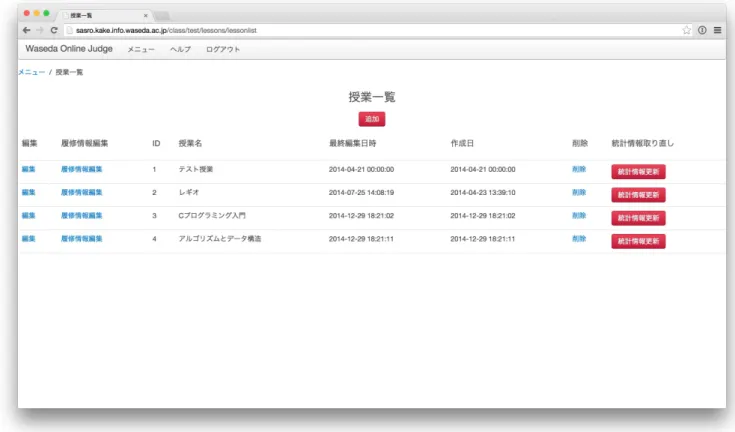
Task: Click the 最終編集日時 column header
Action: 352,143
